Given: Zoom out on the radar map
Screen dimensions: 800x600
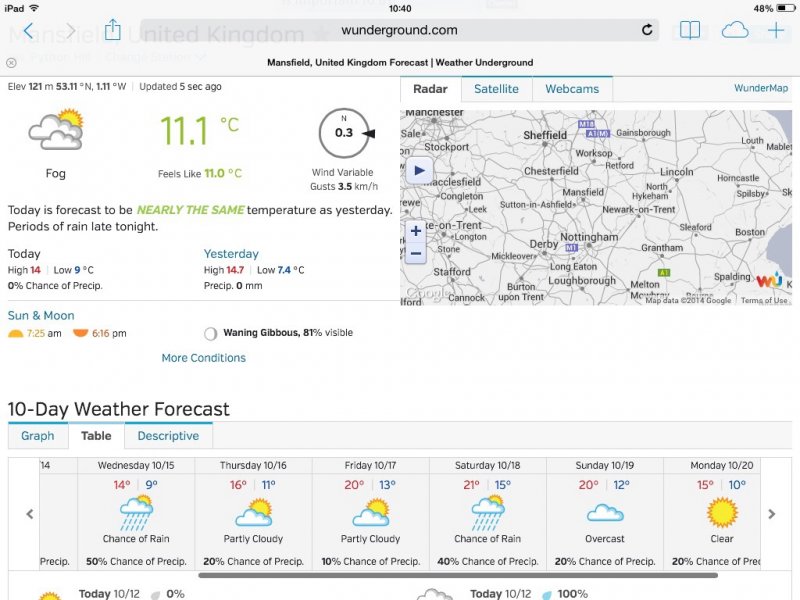Looking at the screenshot, I should point(416,253).
